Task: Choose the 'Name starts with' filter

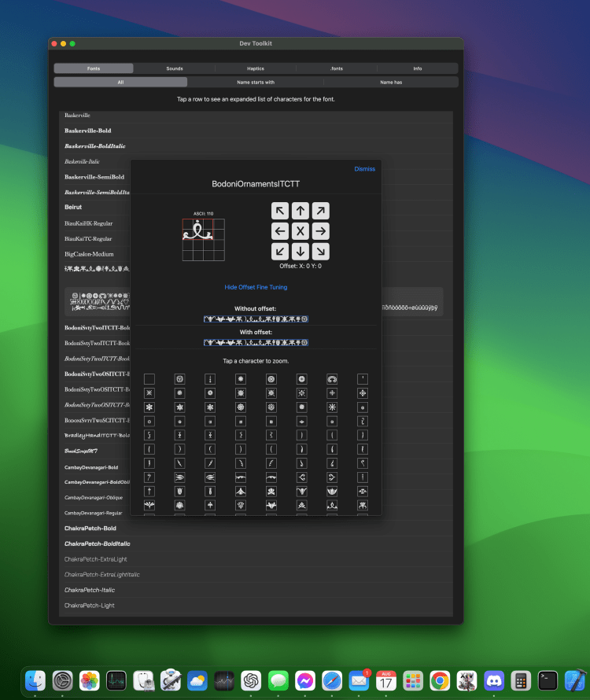Action: click(256, 82)
